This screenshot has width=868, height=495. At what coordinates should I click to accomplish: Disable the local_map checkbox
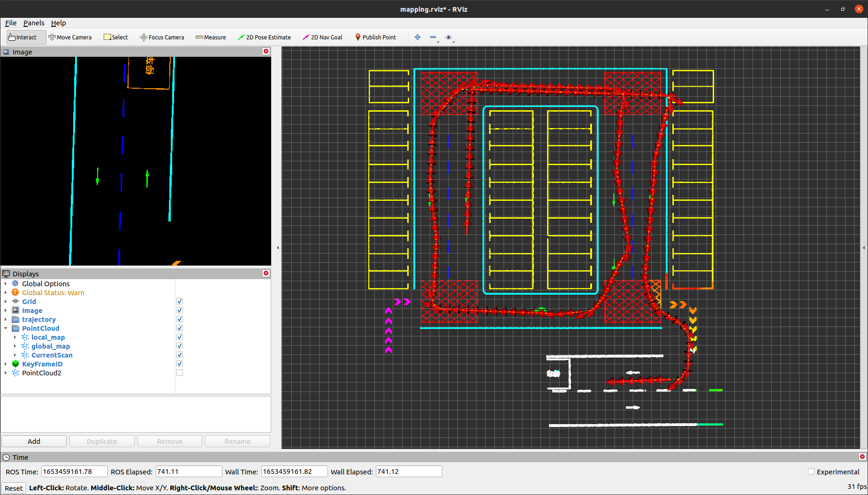(180, 337)
